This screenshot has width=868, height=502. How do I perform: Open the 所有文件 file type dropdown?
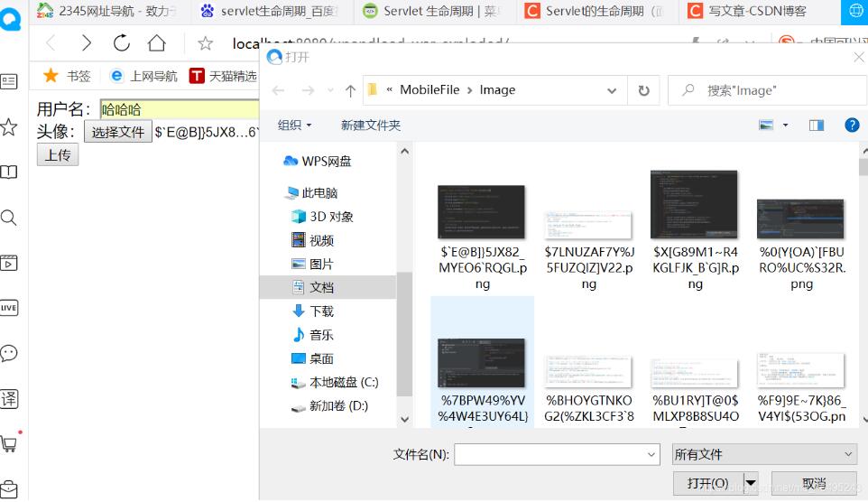[x=764, y=455]
